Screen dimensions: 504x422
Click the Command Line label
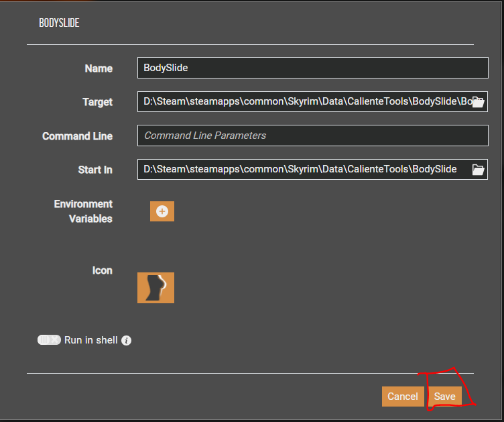78,136
